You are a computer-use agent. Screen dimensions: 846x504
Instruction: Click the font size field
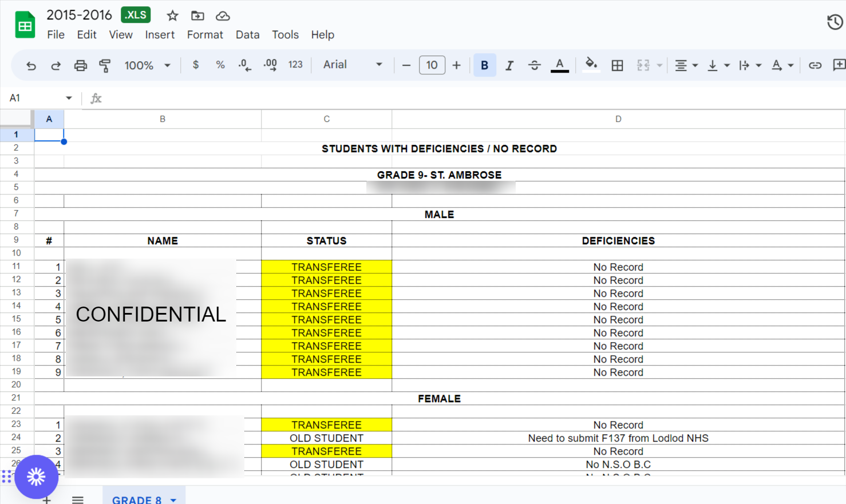click(x=432, y=65)
